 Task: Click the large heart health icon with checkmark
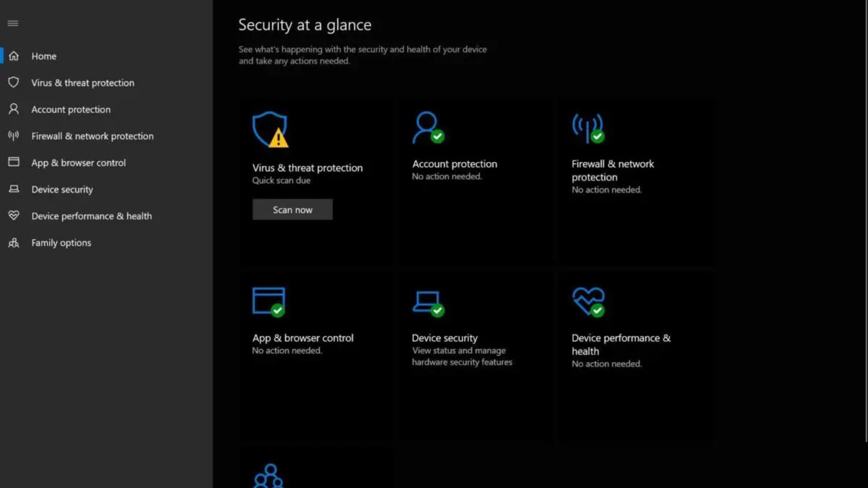(588, 302)
